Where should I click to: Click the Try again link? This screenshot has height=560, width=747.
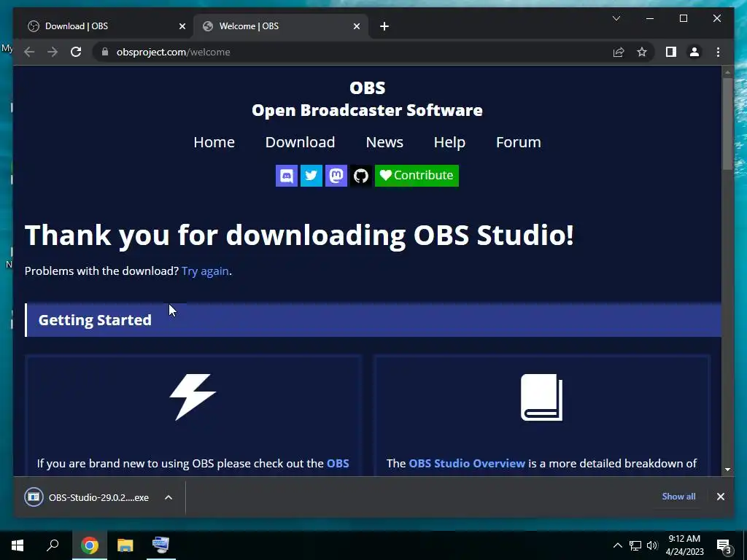tap(205, 271)
